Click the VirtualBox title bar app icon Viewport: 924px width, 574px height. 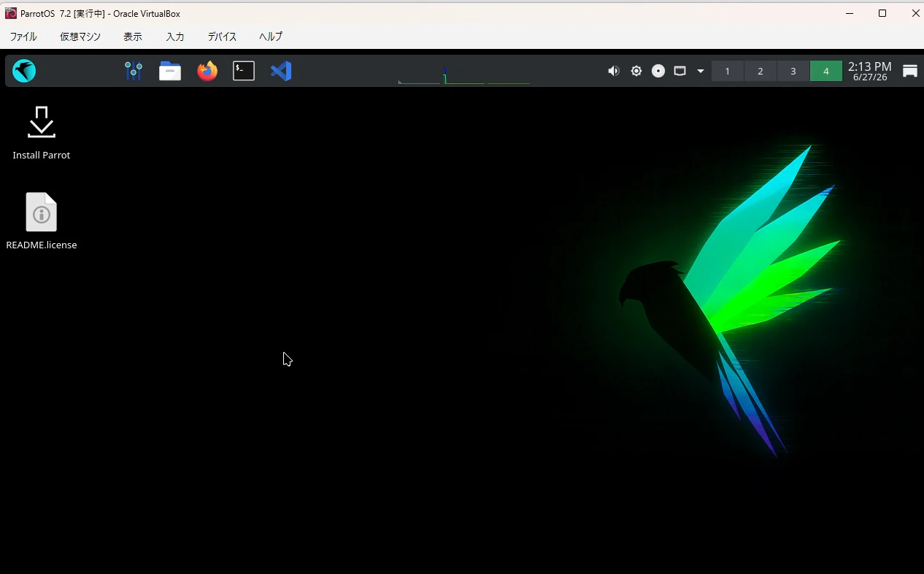coord(11,13)
